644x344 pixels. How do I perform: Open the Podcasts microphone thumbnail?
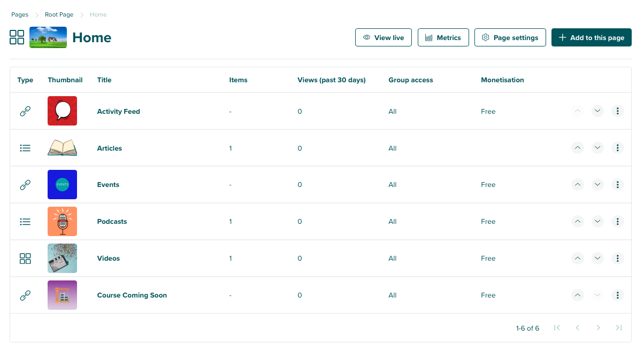(x=62, y=221)
